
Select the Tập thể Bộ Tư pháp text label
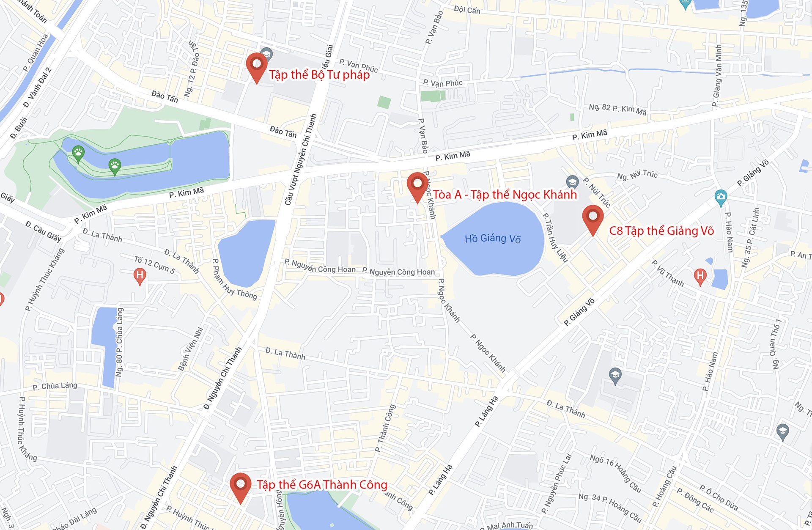coord(319,75)
